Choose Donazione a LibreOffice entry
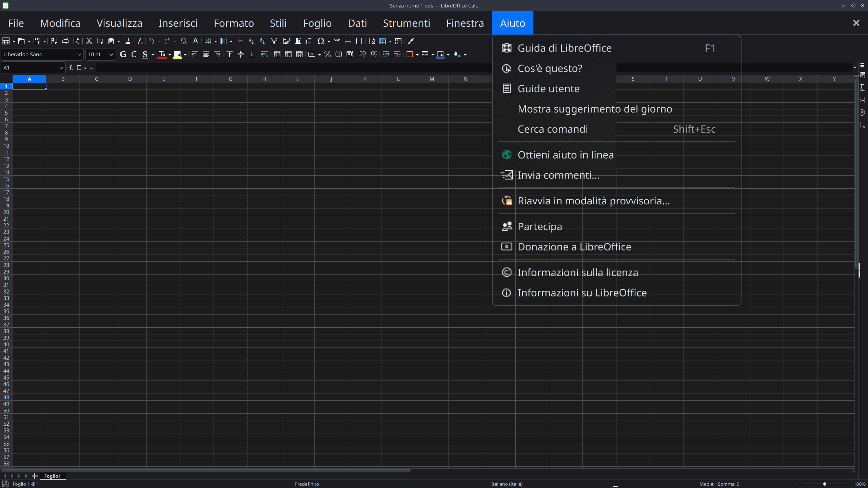 pyautogui.click(x=616, y=247)
